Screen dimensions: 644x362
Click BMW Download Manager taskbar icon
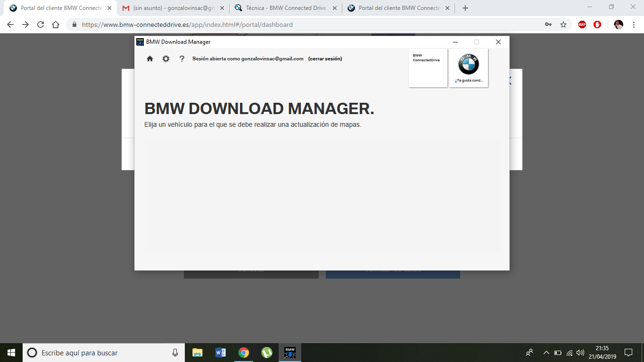(289, 353)
